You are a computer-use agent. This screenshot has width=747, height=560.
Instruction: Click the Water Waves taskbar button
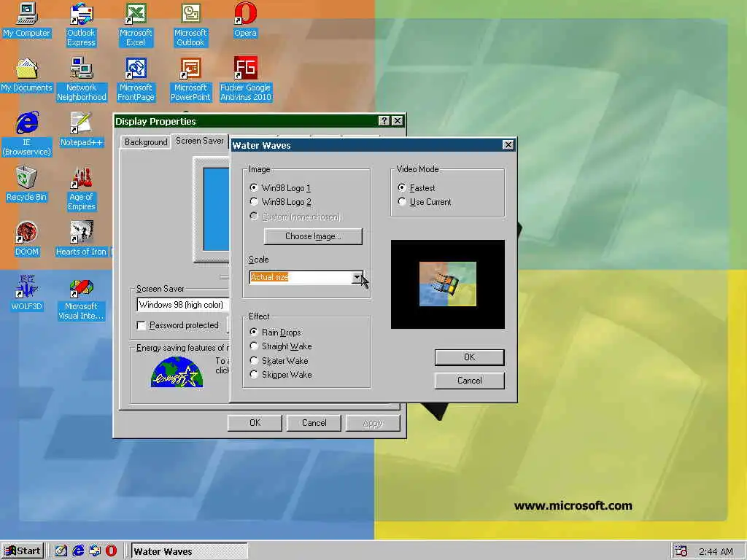pyautogui.click(x=189, y=551)
